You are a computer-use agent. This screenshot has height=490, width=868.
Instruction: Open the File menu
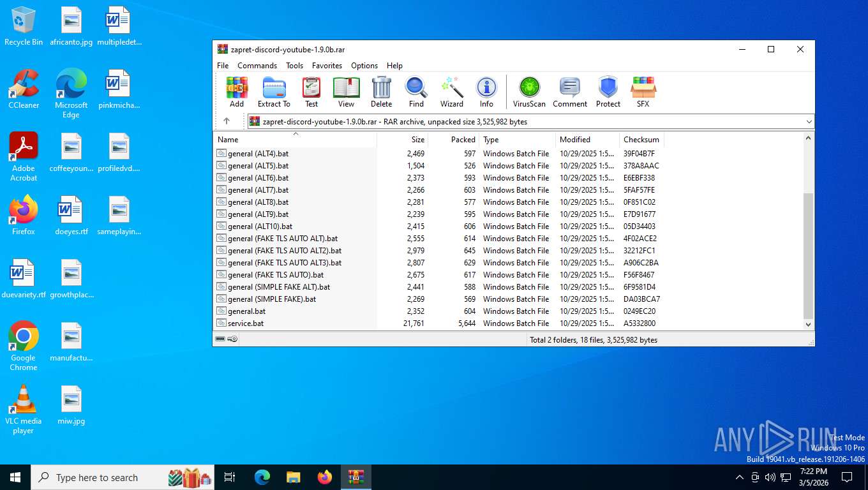point(223,65)
